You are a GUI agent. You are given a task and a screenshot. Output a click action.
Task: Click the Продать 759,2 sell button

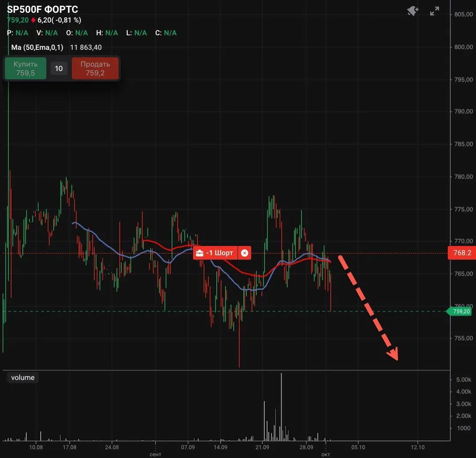pyautogui.click(x=95, y=68)
